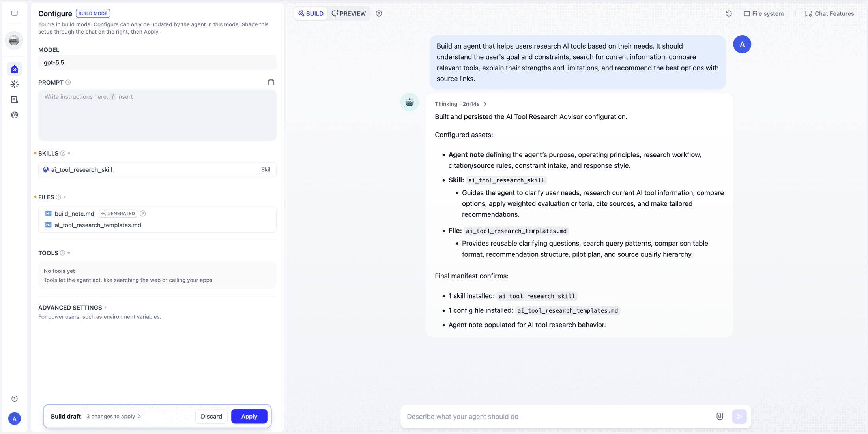Open the gauge dashboard icon in sidebar
Image resolution: width=868 pixels, height=434 pixels.
(15, 115)
